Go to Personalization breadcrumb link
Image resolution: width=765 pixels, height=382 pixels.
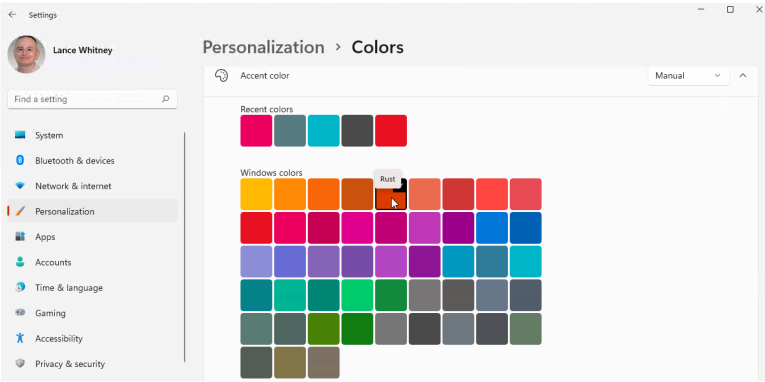tap(263, 47)
